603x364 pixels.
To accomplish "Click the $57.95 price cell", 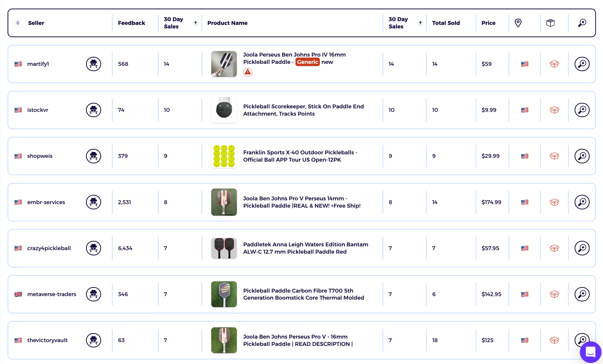I will pyautogui.click(x=490, y=248).
